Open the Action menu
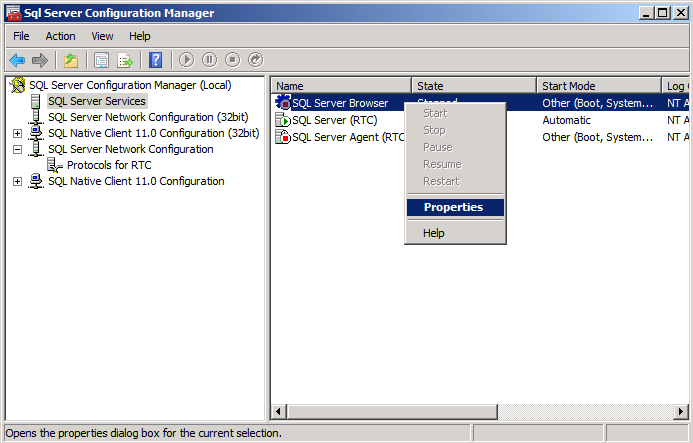Viewport: 693px width, 443px height. [61, 36]
